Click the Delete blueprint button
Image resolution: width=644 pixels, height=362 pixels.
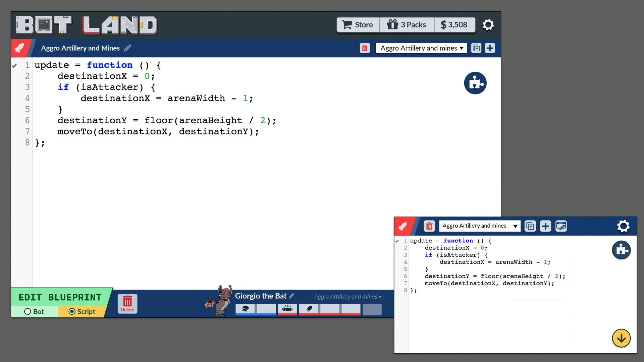coord(127,304)
